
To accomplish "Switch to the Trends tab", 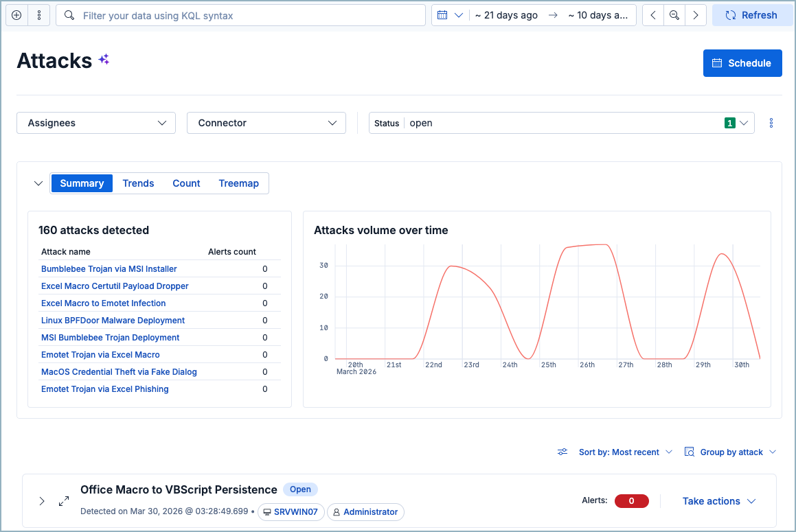I will point(138,183).
